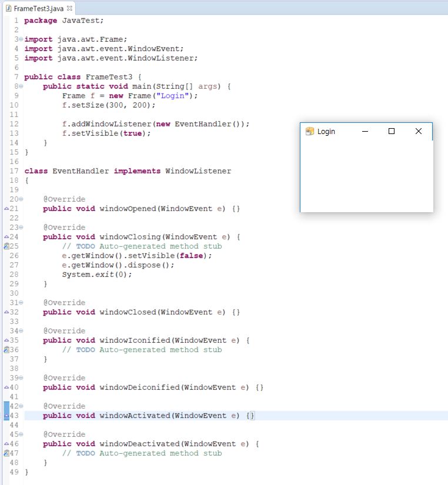Select the FrameTest3.java editor tab
The height and width of the screenshot is (485, 448).
coord(39,8)
